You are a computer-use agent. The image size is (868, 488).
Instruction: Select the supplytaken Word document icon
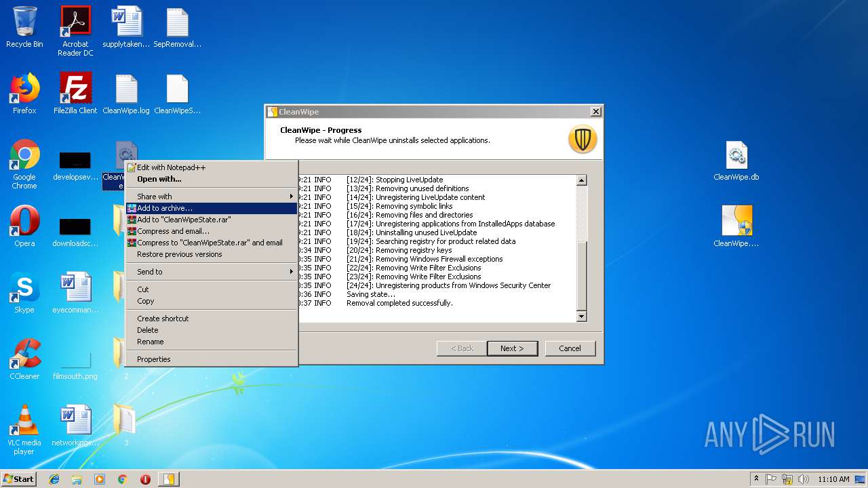(126, 27)
